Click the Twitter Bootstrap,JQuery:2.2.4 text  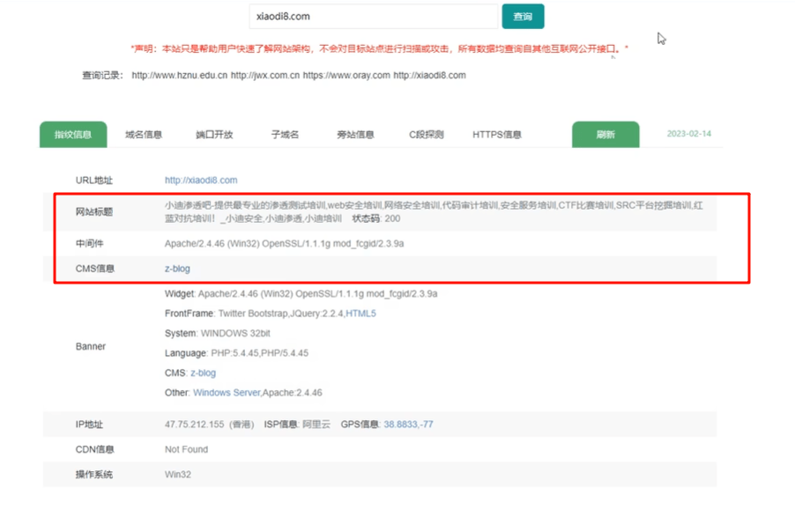click(281, 314)
